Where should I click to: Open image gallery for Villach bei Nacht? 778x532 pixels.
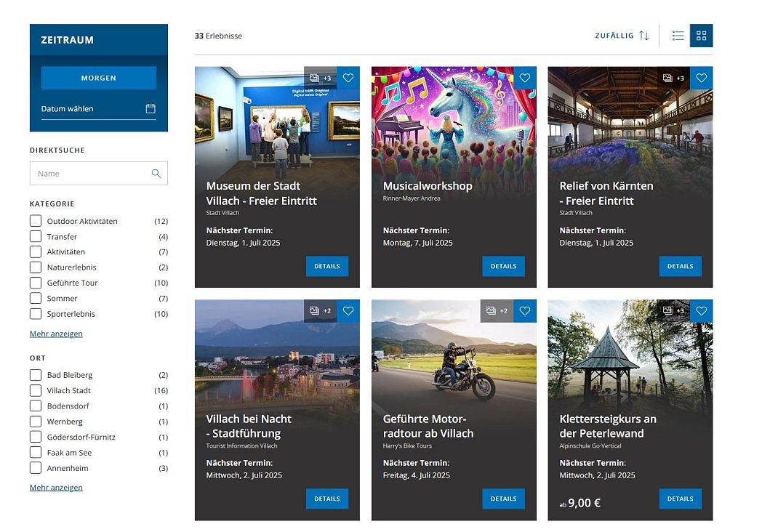pyautogui.click(x=320, y=311)
